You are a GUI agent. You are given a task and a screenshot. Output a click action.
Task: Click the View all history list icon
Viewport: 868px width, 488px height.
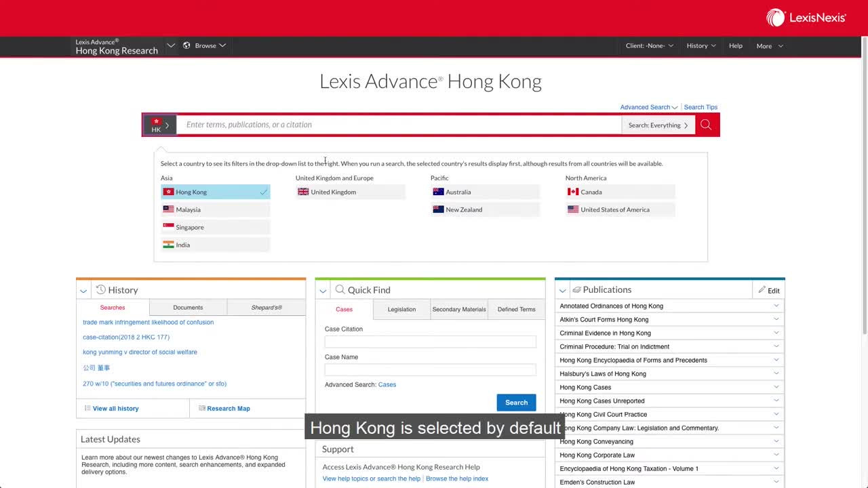[x=87, y=408]
